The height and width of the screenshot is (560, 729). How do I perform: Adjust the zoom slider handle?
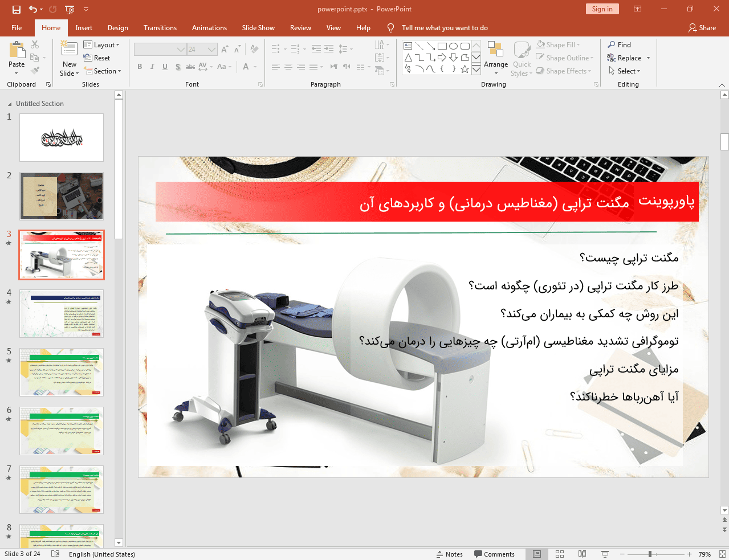point(650,554)
